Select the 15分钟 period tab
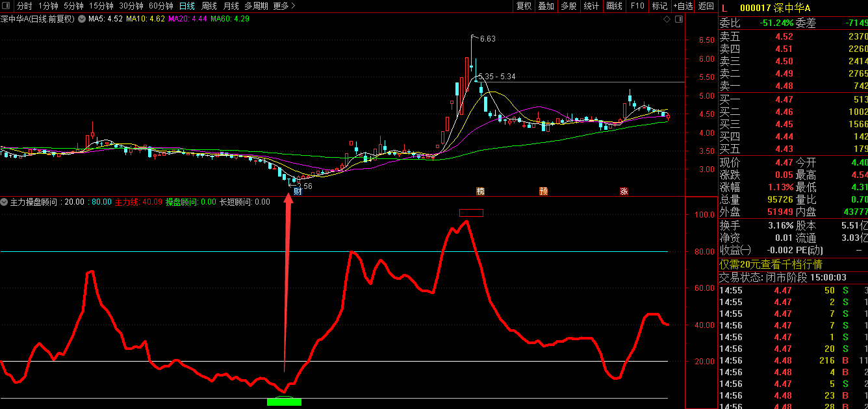868x409 pixels. [101, 6]
